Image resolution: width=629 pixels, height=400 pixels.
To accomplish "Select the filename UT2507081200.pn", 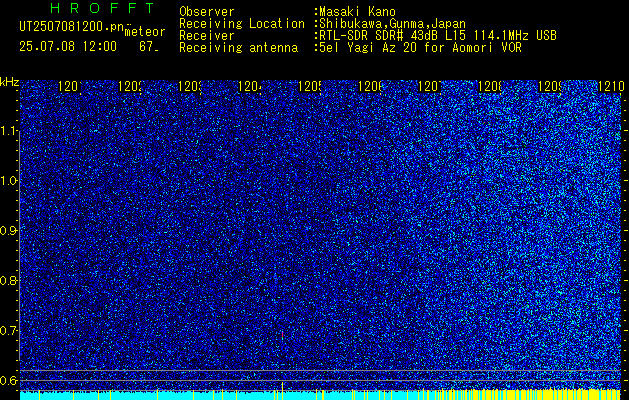I will 71,27.
